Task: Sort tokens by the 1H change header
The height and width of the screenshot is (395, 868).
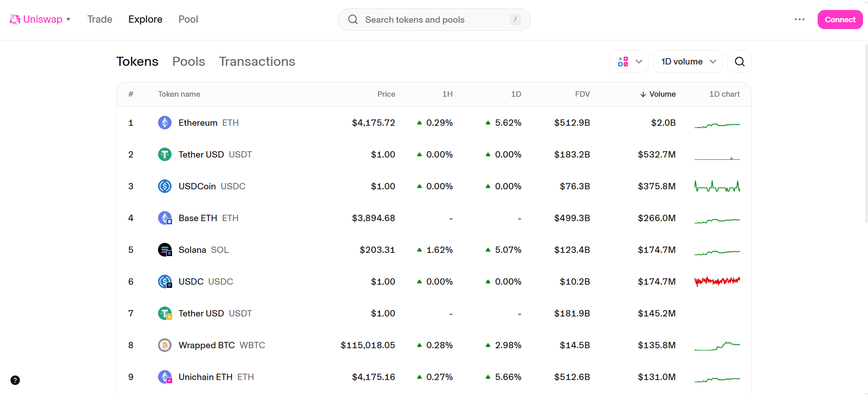Action: click(x=448, y=94)
